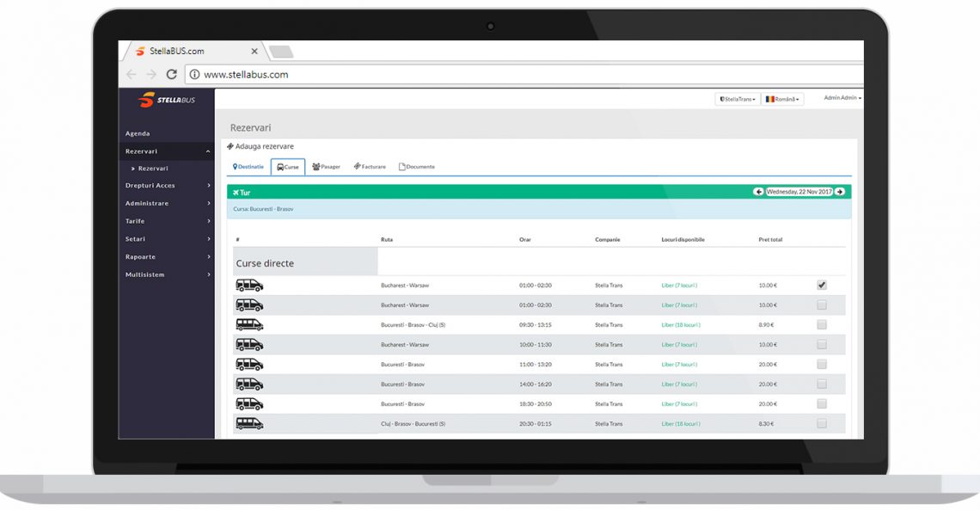
Task: Click the 8.90 € price cell
Action: click(766, 325)
